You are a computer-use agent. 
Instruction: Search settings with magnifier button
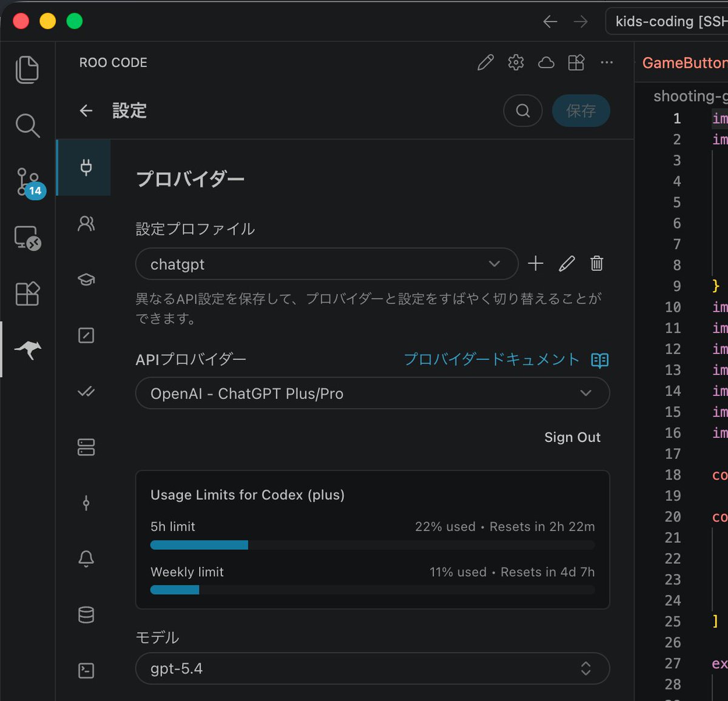tap(523, 110)
